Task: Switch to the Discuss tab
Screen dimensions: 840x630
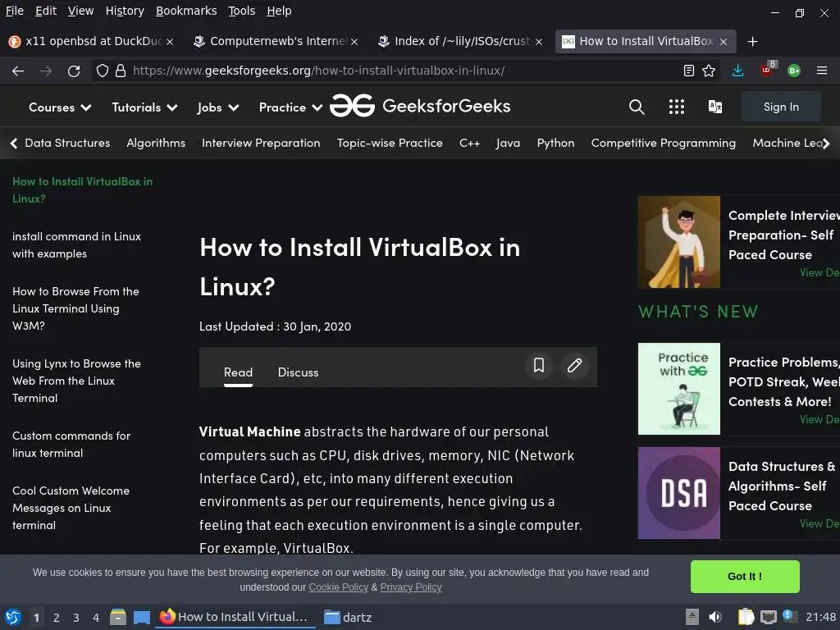Action: point(298,372)
